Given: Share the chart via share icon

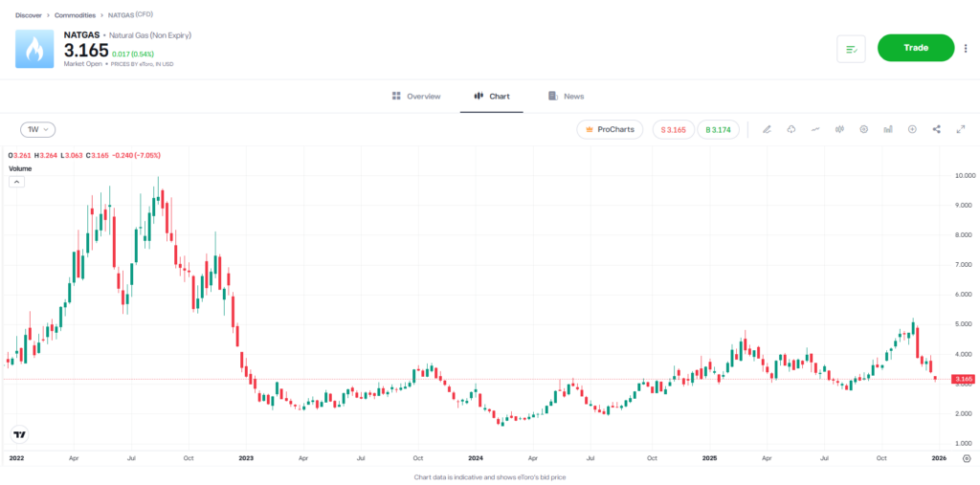Looking at the screenshot, I should pos(936,129).
